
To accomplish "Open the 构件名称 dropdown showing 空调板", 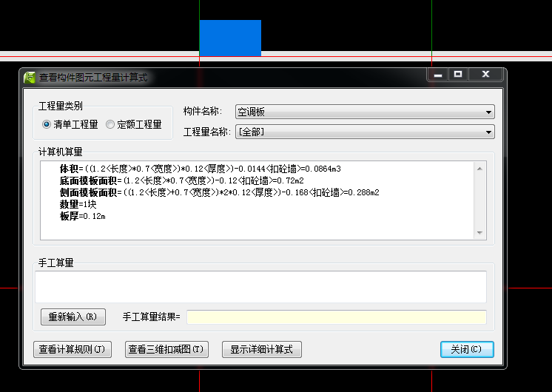I will coord(365,112).
